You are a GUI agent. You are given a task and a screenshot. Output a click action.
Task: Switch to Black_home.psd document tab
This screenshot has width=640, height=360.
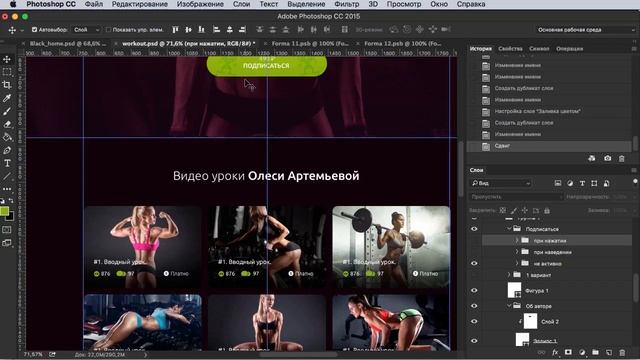click(x=68, y=43)
